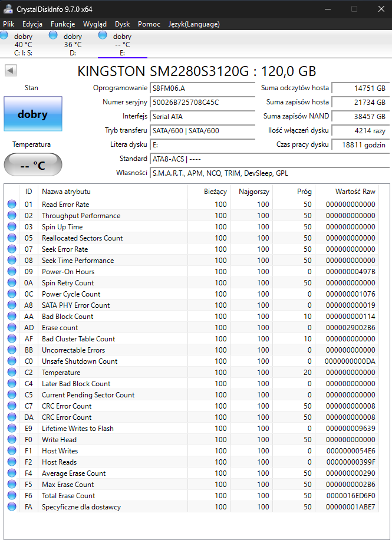The height and width of the screenshot is (543, 392).
Task: Select the D: disk tab at 36 °C
Action: (x=73, y=45)
